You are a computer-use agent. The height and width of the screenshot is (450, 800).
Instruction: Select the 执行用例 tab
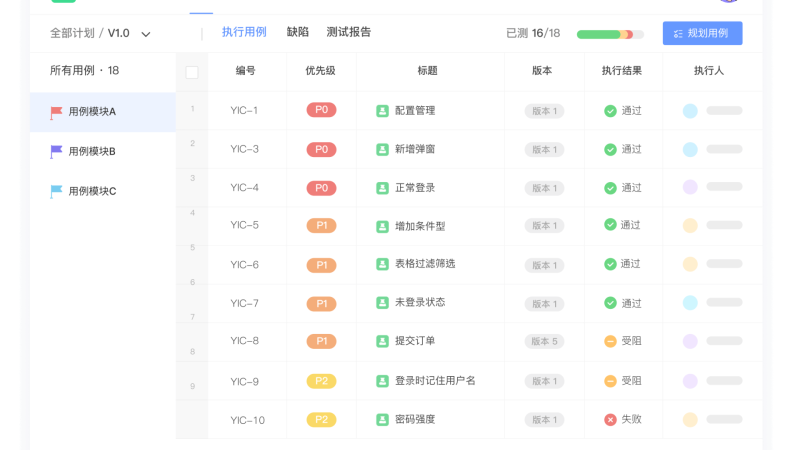(x=244, y=32)
